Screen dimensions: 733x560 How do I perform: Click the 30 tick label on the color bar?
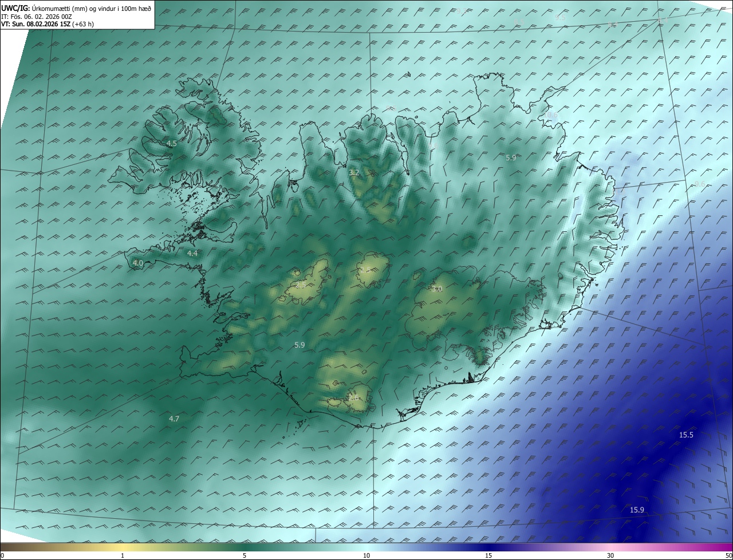[610, 555]
